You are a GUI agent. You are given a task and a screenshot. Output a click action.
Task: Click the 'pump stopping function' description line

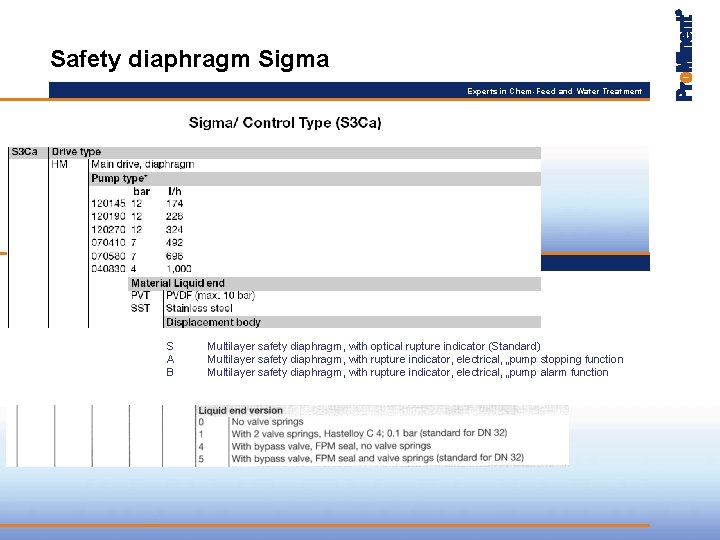(415, 359)
